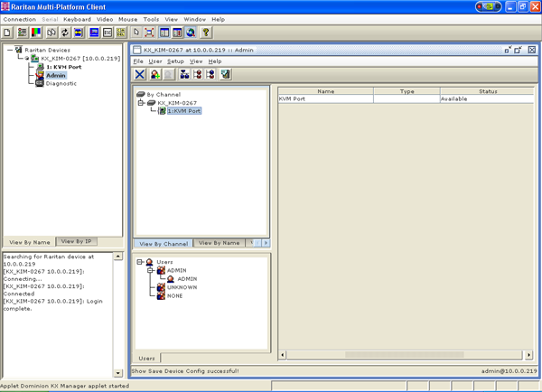This screenshot has height=392, width=542.
Task: Open the Mouse menu
Action: pos(128,19)
